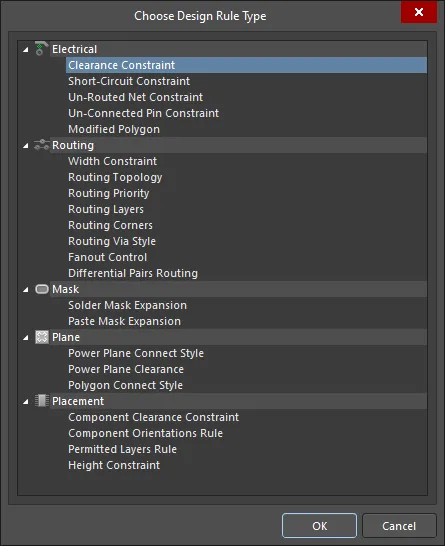Choose Solder Mask Expansion
The image size is (445, 546).
point(127,305)
